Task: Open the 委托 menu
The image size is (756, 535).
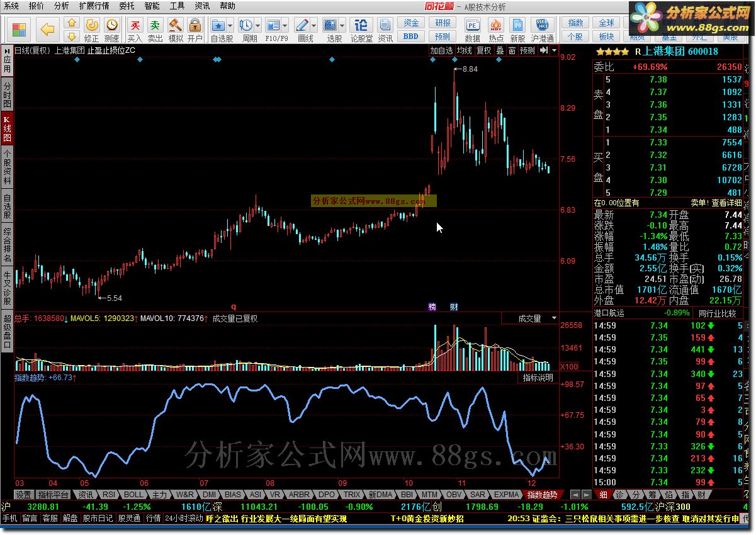Action: click(127, 6)
